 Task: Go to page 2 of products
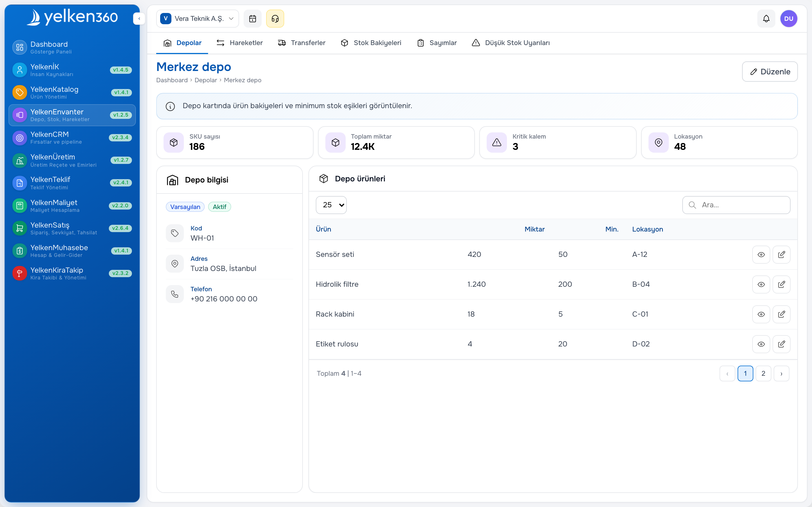763,373
